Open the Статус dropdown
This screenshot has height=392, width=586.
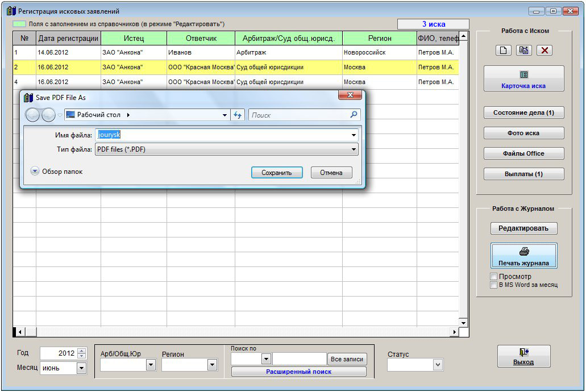click(x=438, y=365)
